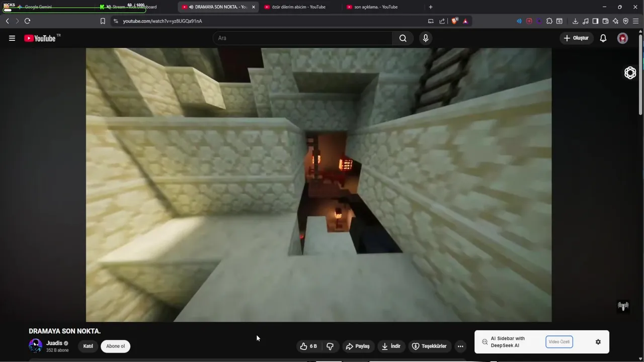The width and height of the screenshot is (644, 362).
Task: Like the video with thumbs up
Action: click(x=308, y=346)
